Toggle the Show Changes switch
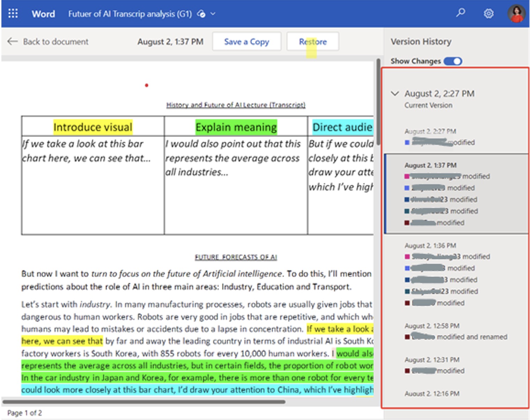Image resolution: width=532 pixels, height=420 pixels. pyautogui.click(x=453, y=61)
